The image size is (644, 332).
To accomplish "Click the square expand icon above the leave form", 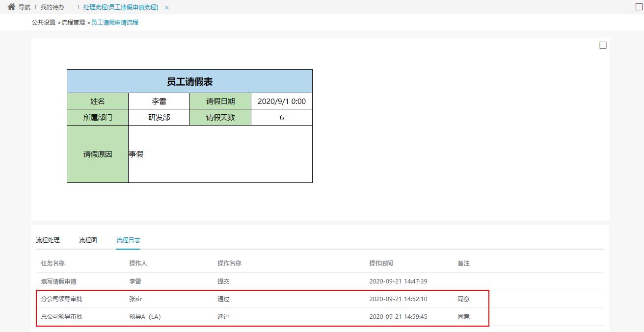I will tap(603, 45).
